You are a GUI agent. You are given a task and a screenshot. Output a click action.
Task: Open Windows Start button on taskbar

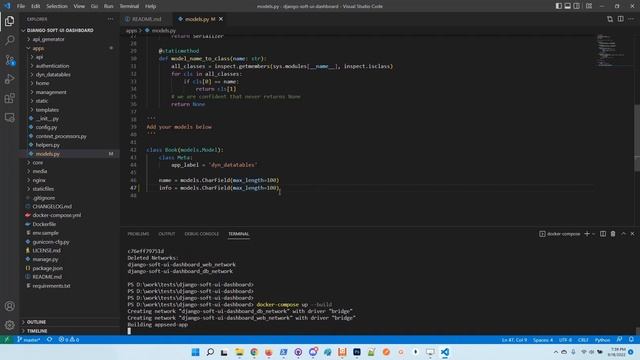pos(196,352)
